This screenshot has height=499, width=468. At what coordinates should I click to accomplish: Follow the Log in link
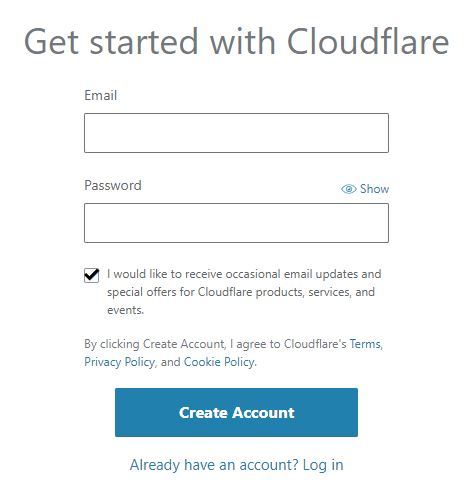click(x=323, y=465)
